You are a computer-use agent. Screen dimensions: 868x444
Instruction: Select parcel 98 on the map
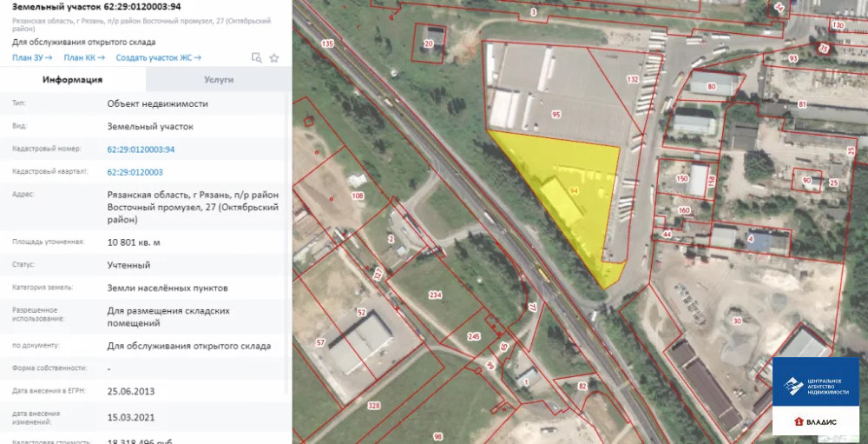pyautogui.click(x=438, y=437)
